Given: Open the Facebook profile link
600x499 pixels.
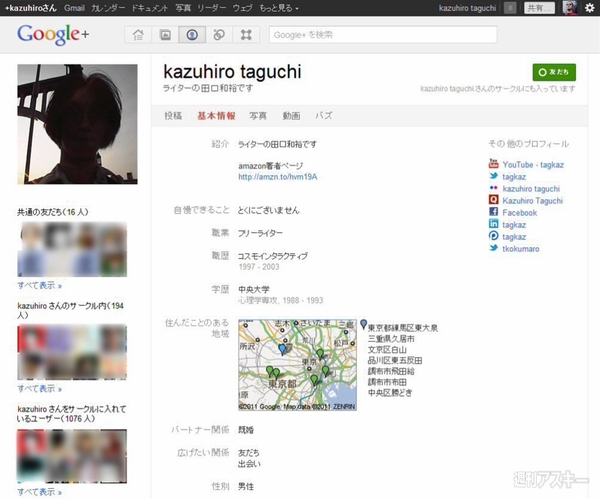Looking at the screenshot, I should point(519,213).
